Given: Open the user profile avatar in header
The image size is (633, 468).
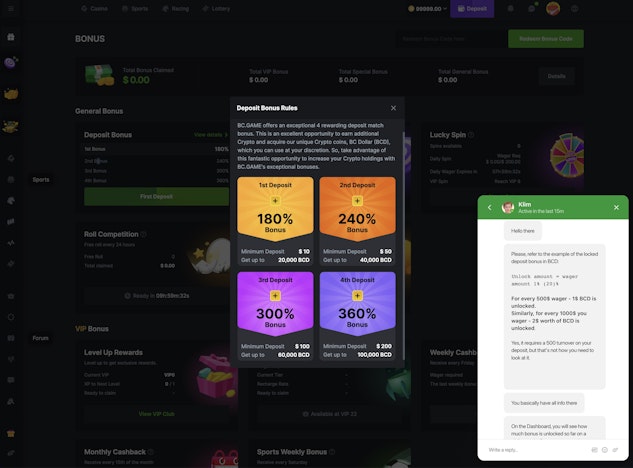Looking at the screenshot, I should [x=552, y=9].
